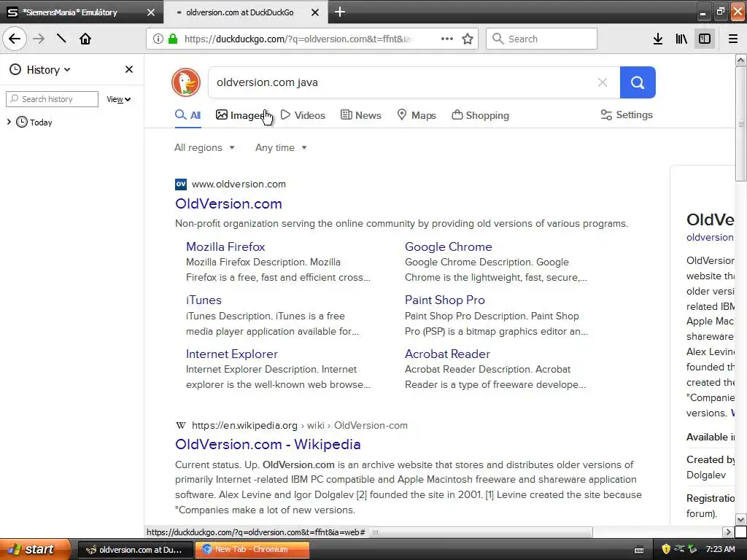
Task: Open oldversion link in side info panel
Action: pyautogui.click(x=710, y=238)
